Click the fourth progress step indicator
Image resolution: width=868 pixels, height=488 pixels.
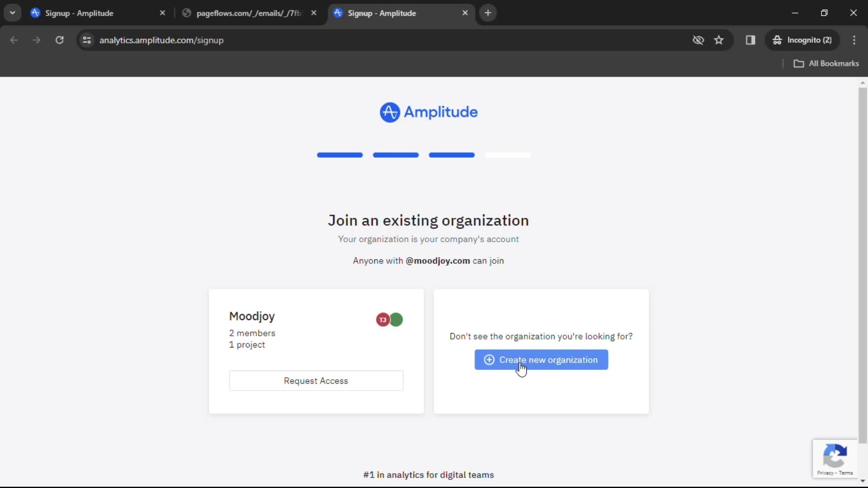click(x=508, y=155)
